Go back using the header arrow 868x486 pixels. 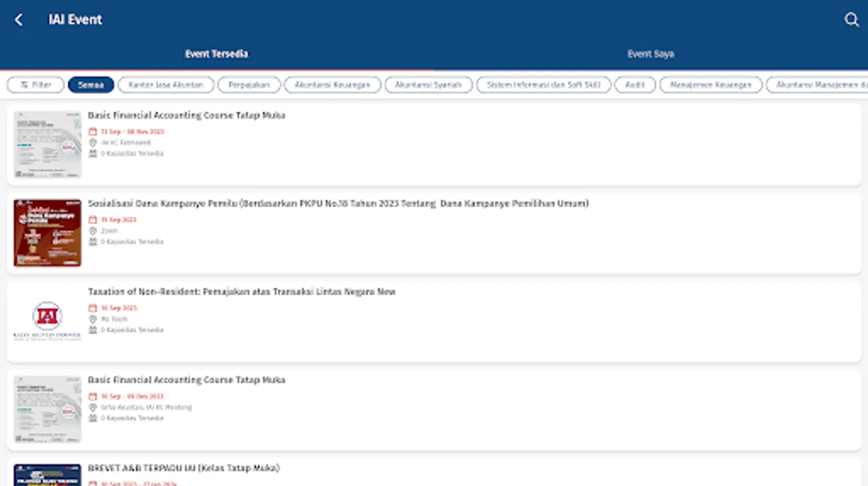[19, 20]
